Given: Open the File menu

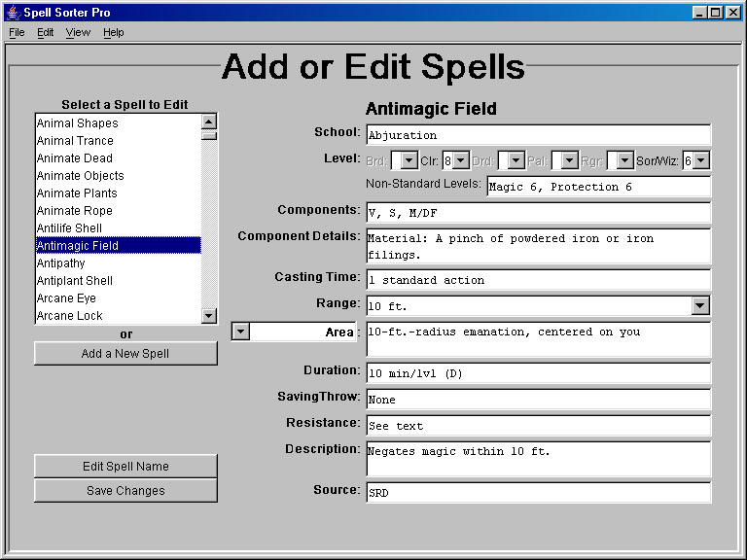Looking at the screenshot, I should (x=17, y=32).
